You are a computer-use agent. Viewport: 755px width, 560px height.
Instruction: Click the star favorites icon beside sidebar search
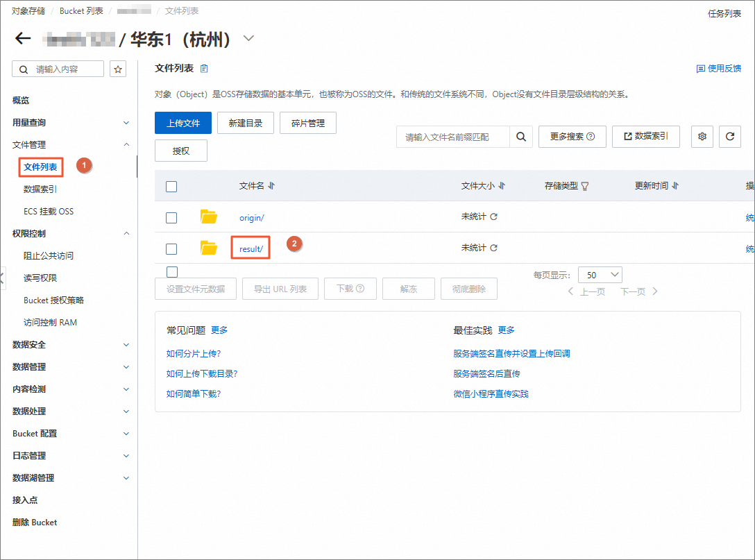click(x=118, y=69)
